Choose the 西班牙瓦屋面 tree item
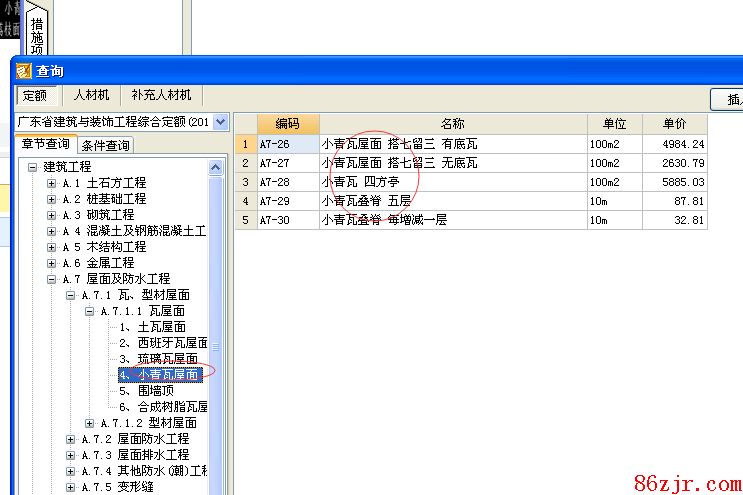The image size is (743, 495). tap(163, 343)
